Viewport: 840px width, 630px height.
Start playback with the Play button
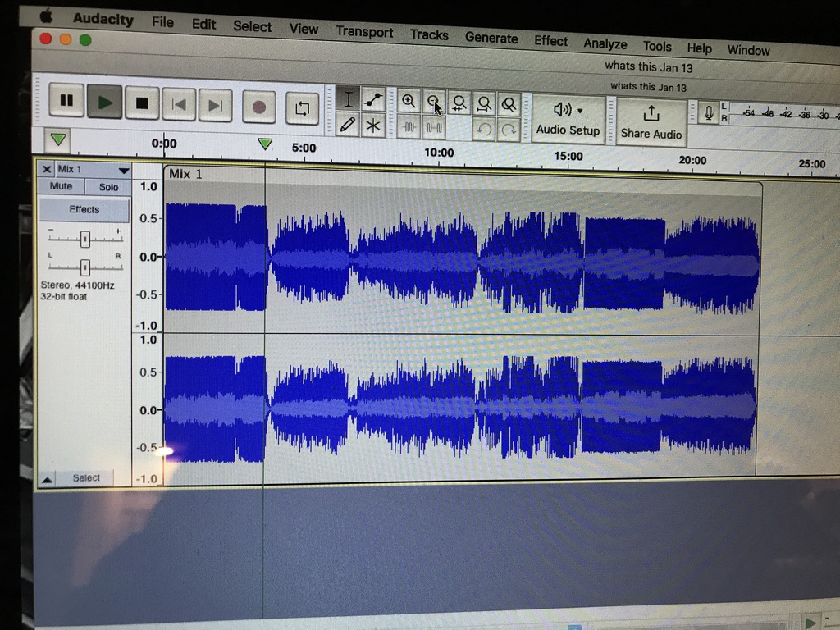pyautogui.click(x=104, y=102)
